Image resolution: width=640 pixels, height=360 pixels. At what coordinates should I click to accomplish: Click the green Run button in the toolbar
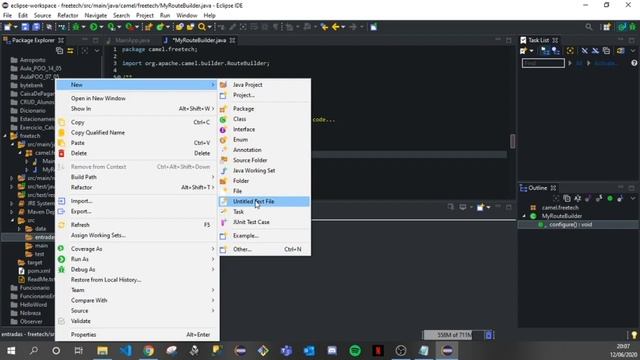click(93, 27)
